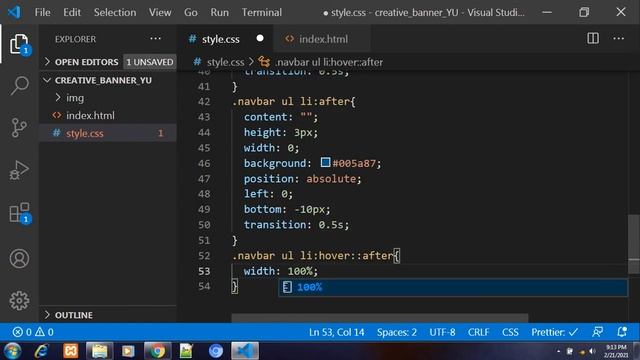
Task: Click the feedback icon in status bar
Action: (x=598, y=332)
